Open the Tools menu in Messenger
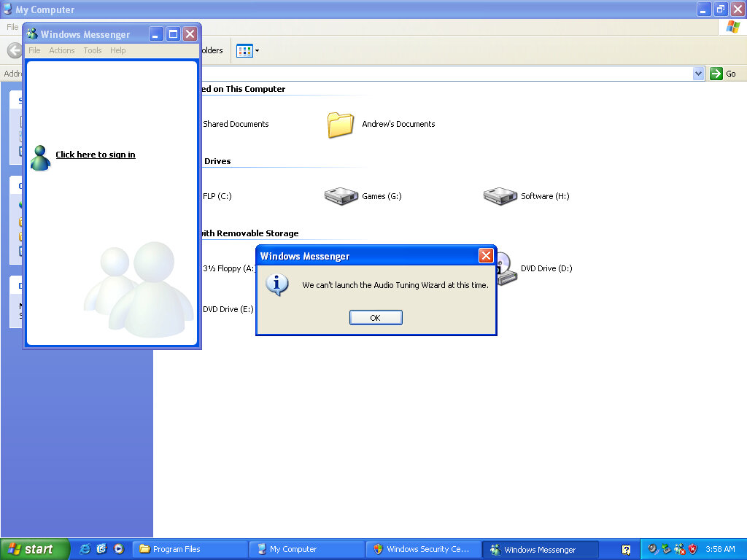The width and height of the screenshot is (747, 560). pos(93,50)
